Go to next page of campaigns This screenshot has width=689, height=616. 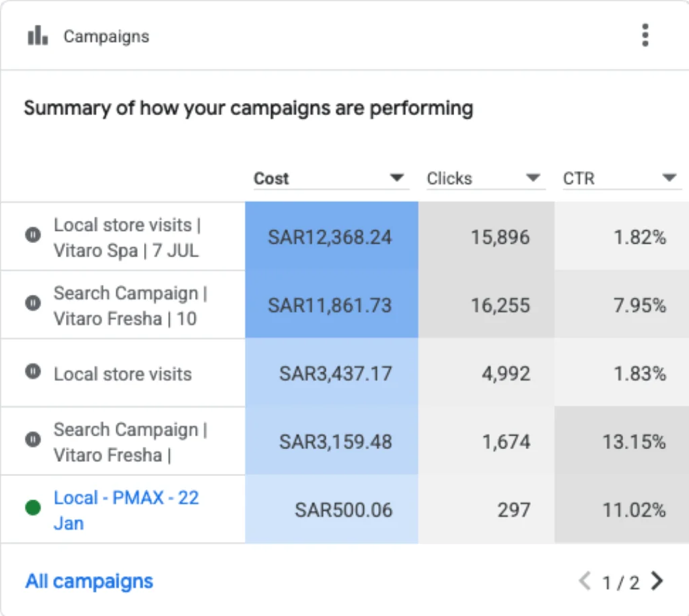coord(657,581)
